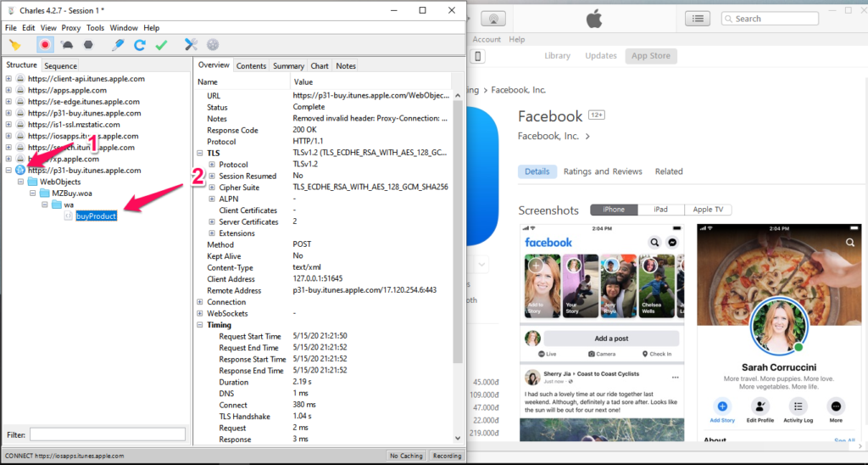The height and width of the screenshot is (465, 868).
Task: Click the list view icon in iTunes
Action: pyautogui.click(x=697, y=19)
